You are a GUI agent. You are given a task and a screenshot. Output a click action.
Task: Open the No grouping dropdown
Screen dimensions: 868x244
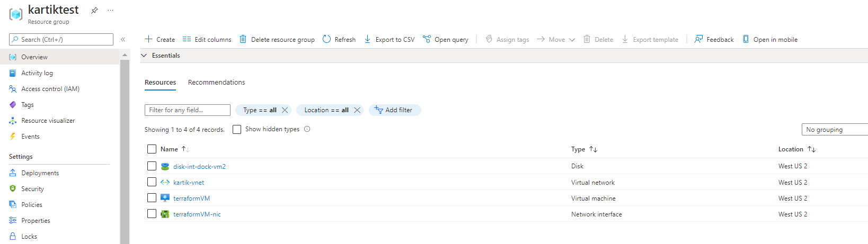(x=835, y=130)
